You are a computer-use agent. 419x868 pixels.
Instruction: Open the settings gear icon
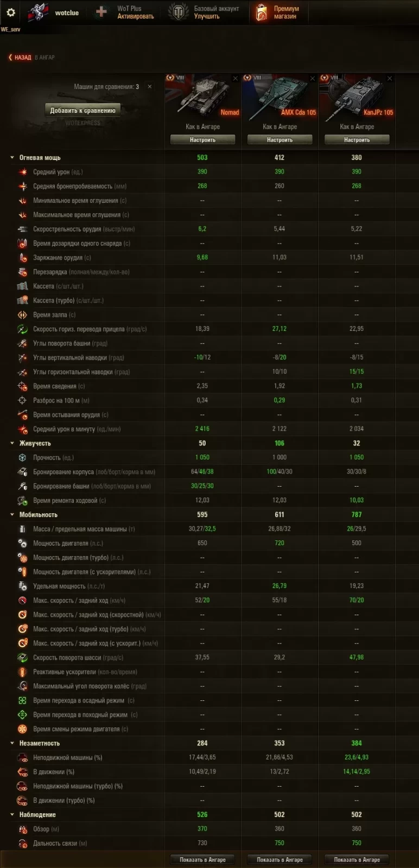click(11, 12)
